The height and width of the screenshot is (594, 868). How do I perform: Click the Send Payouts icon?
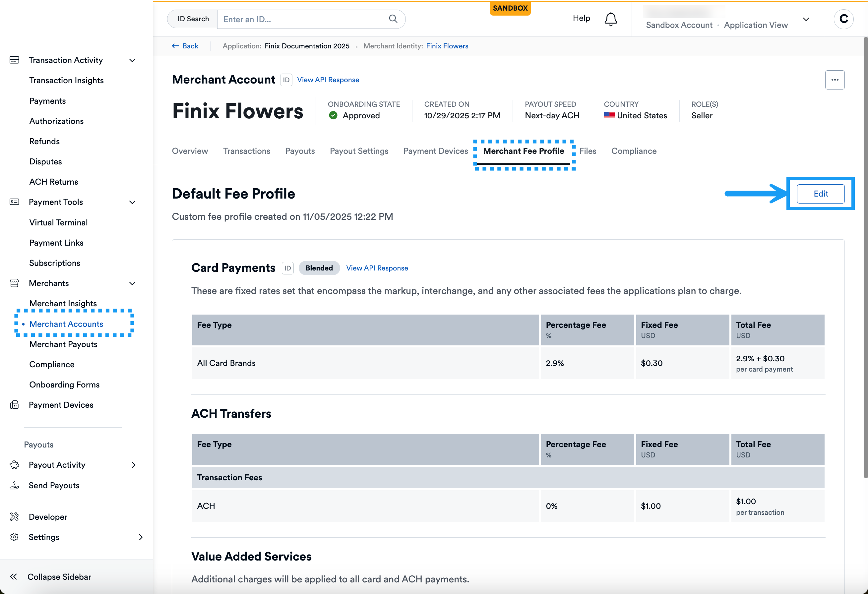[x=15, y=485]
